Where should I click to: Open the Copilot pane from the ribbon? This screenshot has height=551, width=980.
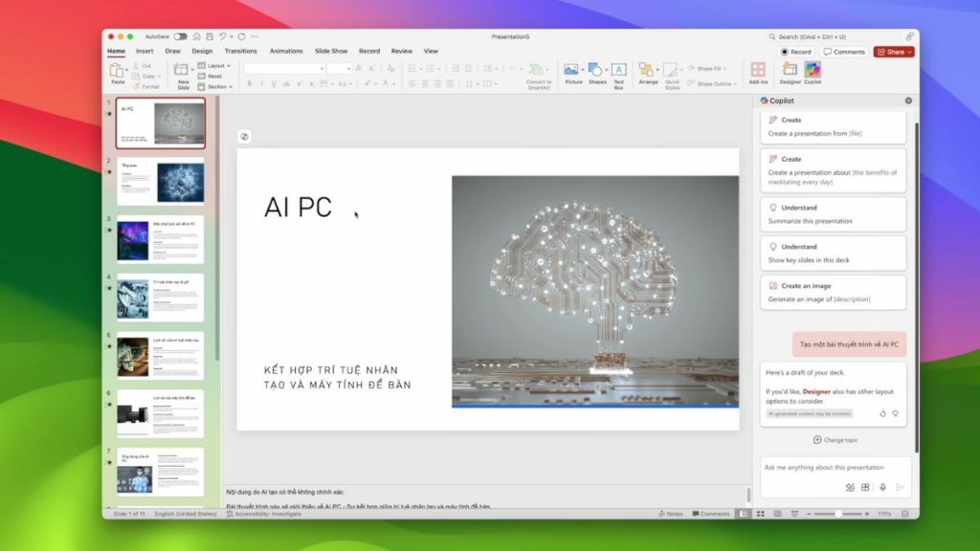(x=812, y=72)
